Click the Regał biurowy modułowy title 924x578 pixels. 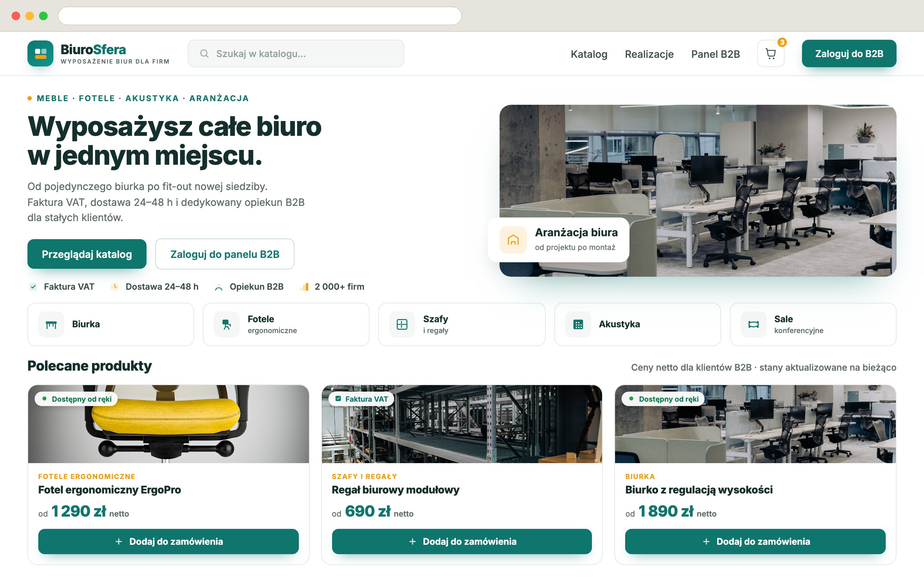(395, 490)
